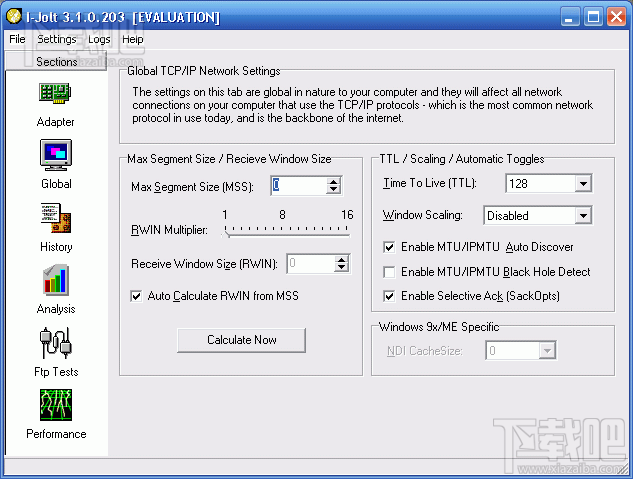Click the Max Segment Size input field
The image size is (633, 479).
pyautogui.click(x=299, y=186)
